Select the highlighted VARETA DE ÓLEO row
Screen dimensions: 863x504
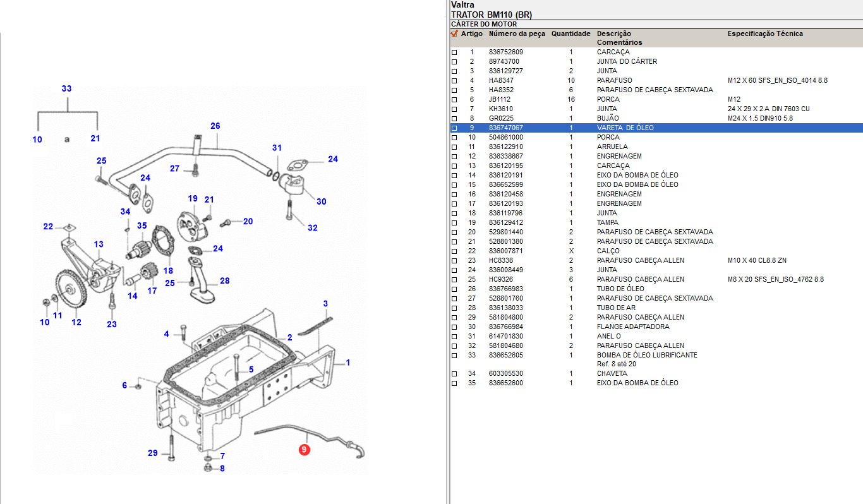(x=625, y=128)
